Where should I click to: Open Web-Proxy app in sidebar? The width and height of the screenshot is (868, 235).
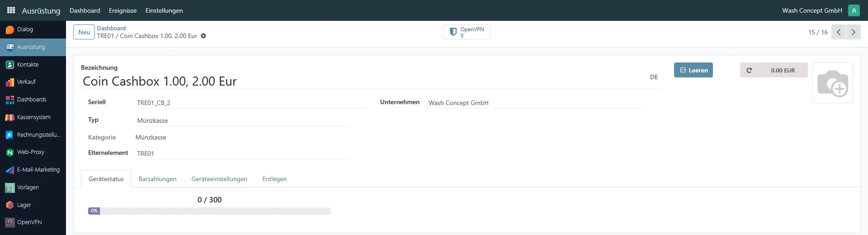coord(33,152)
